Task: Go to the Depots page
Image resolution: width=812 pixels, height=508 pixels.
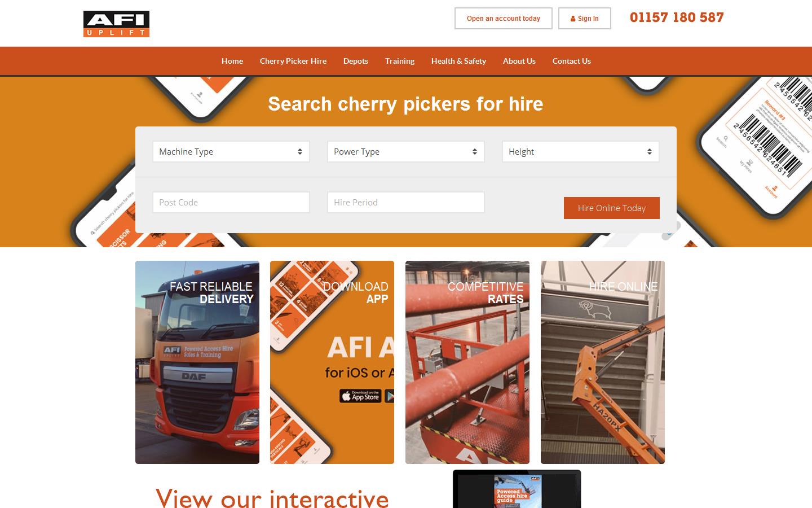Action: [356, 61]
